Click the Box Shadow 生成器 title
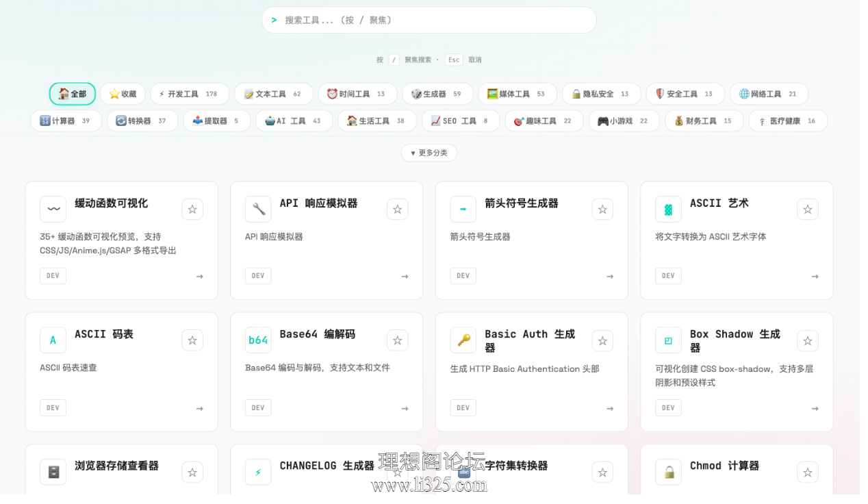 tap(735, 340)
